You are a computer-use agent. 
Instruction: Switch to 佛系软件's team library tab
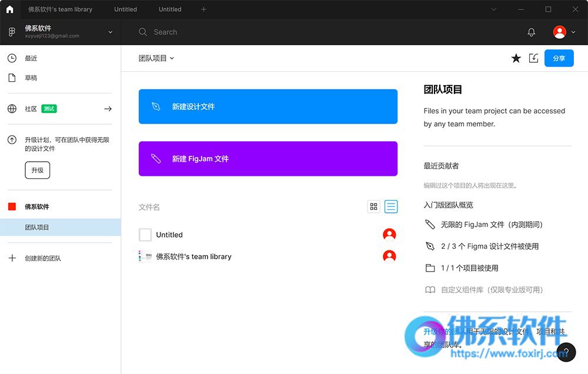(60, 9)
